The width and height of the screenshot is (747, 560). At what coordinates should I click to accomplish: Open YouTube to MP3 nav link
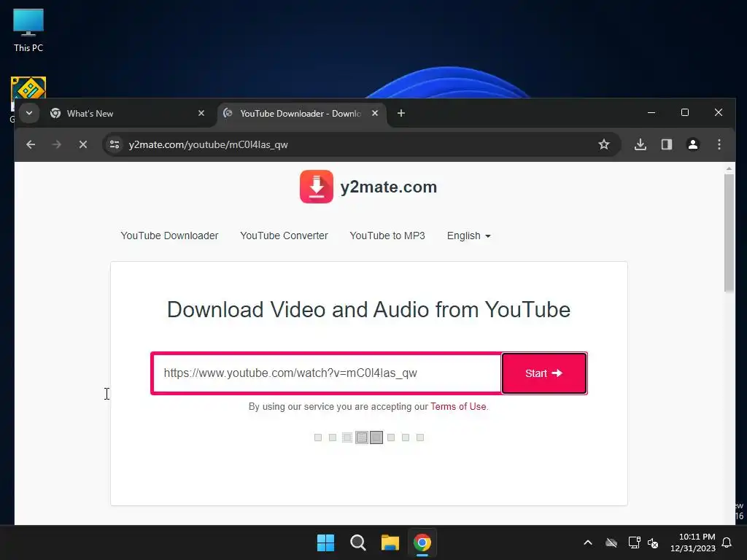[x=387, y=236]
